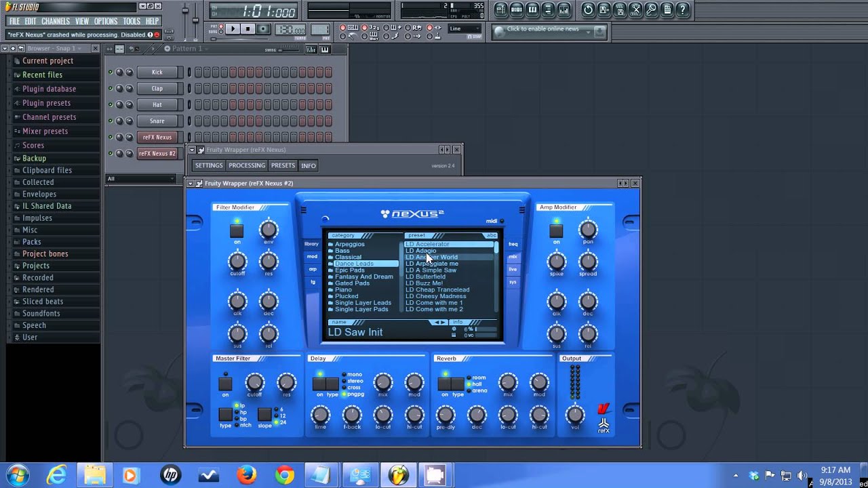Select LD Butterfield preset
This screenshot has width=868, height=488.
425,277
